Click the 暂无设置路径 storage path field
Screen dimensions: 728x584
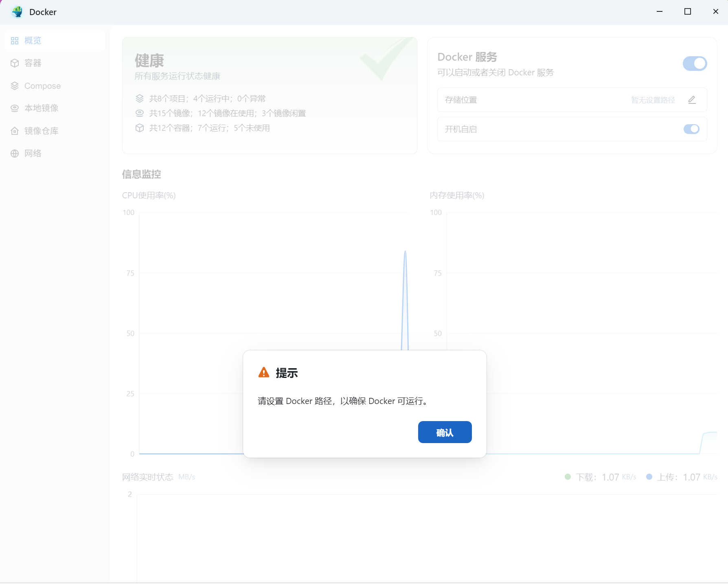[x=653, y=100]
